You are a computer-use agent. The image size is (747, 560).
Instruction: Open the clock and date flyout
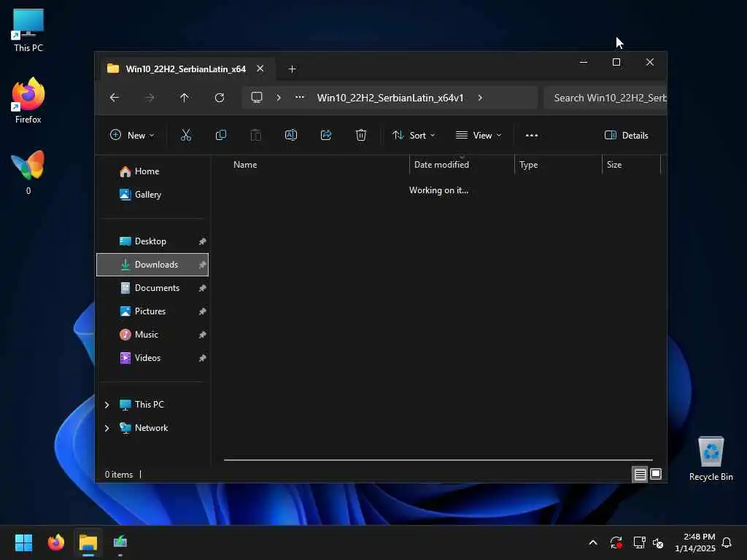[695, 542]
